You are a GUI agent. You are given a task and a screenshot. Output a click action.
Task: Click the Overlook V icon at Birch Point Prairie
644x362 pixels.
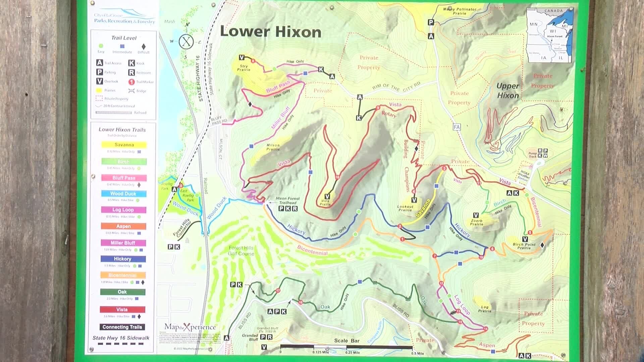[x=525, y=239]
